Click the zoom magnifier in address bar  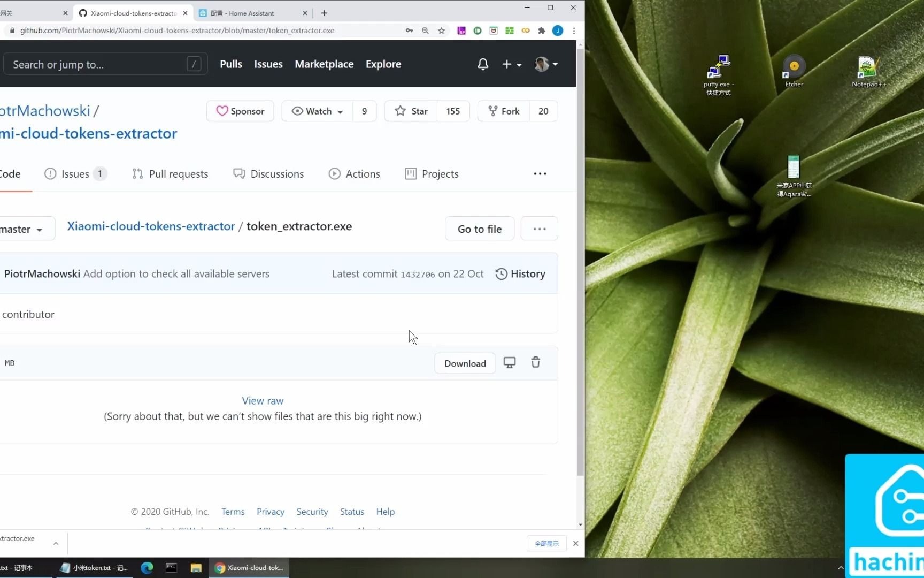coord(425,31)
